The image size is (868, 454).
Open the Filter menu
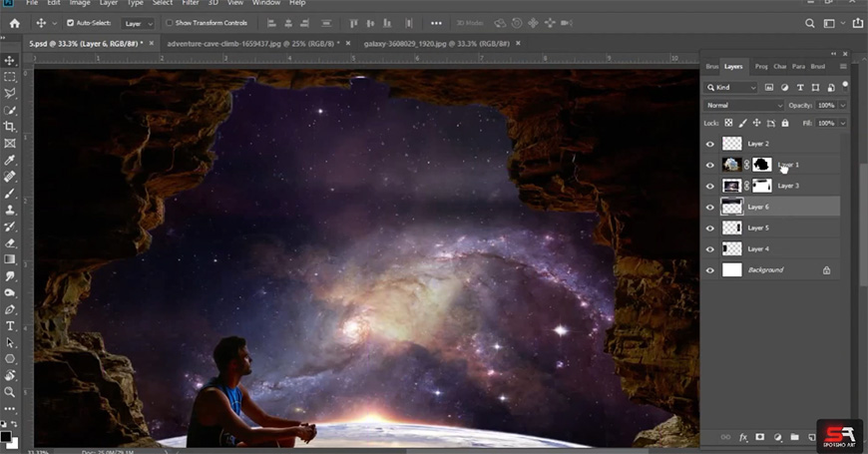[191, 3]
